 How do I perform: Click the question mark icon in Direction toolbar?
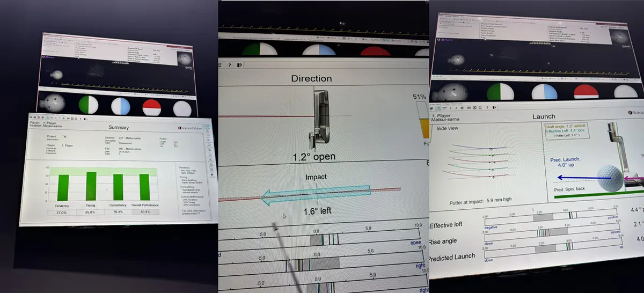[x=230, y=64]
